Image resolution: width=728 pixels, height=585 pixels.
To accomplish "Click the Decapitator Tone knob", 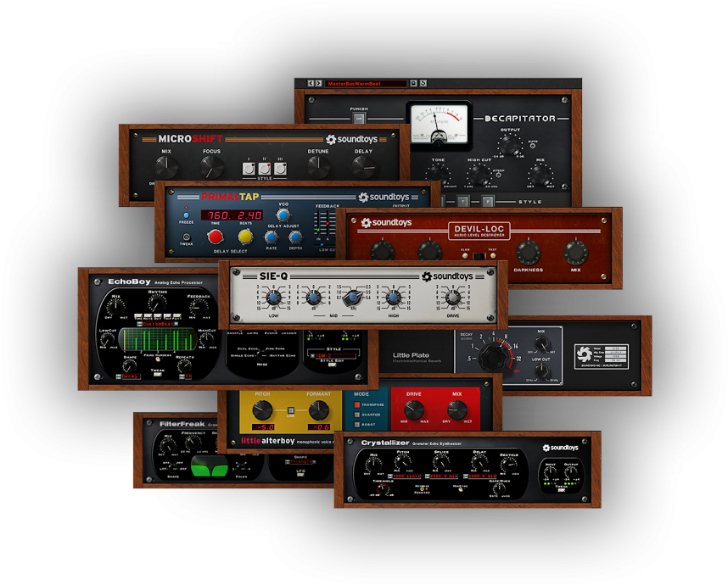I will click(x=437, y=175).
